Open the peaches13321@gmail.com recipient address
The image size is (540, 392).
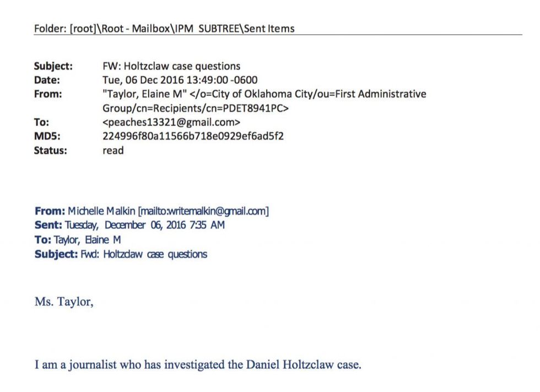(171, 122)
